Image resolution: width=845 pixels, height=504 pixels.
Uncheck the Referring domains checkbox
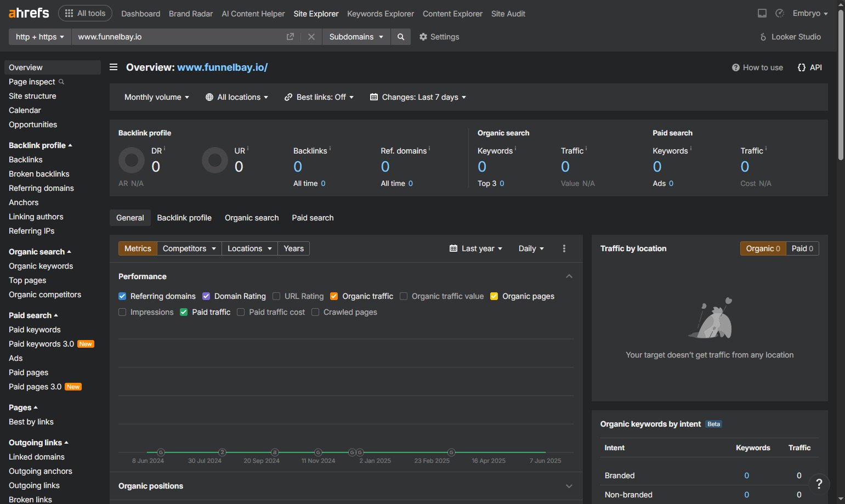(x=122, y=296)
